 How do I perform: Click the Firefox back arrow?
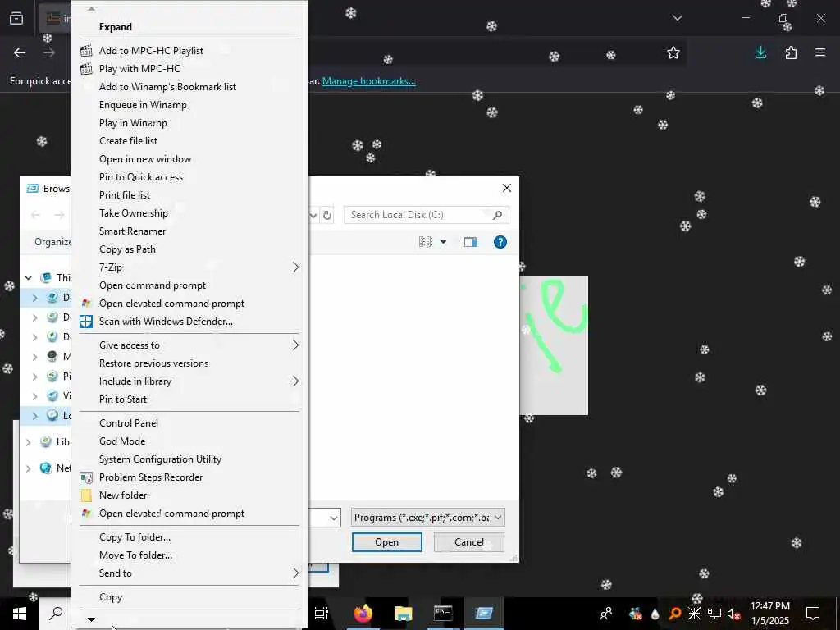tap(20, 52)
